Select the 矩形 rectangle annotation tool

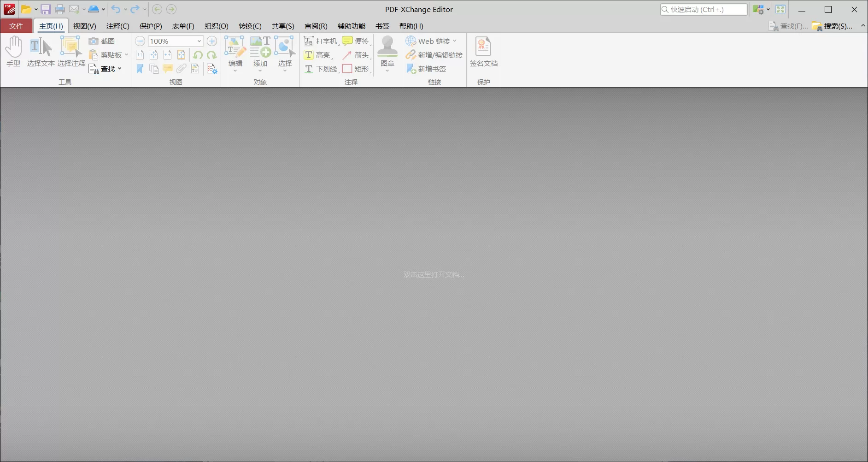[x=356, y=69]
